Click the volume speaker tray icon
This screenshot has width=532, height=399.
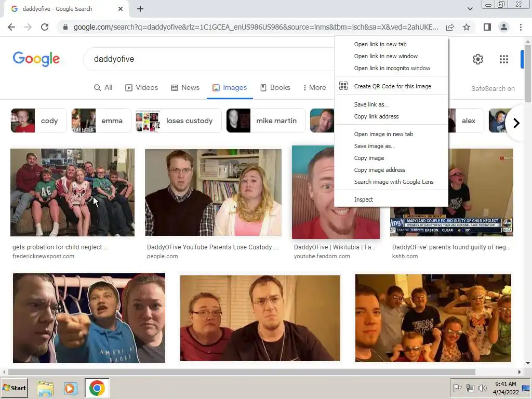click(x=482, y=388)
